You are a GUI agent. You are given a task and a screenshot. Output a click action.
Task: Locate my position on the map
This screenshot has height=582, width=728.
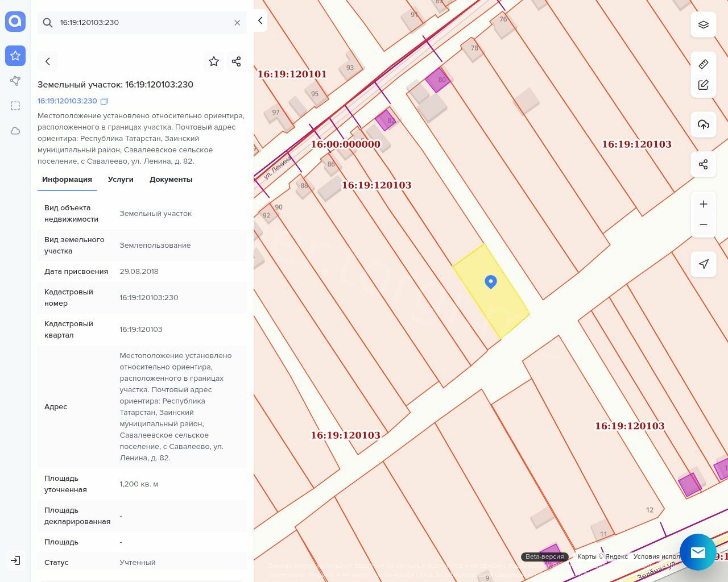coord(704,264)
